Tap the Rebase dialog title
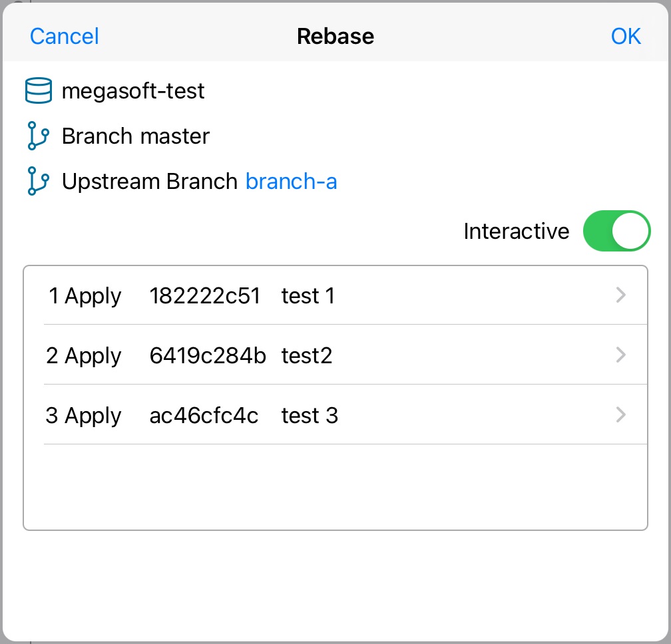The image size is (671, 644). 335,37
